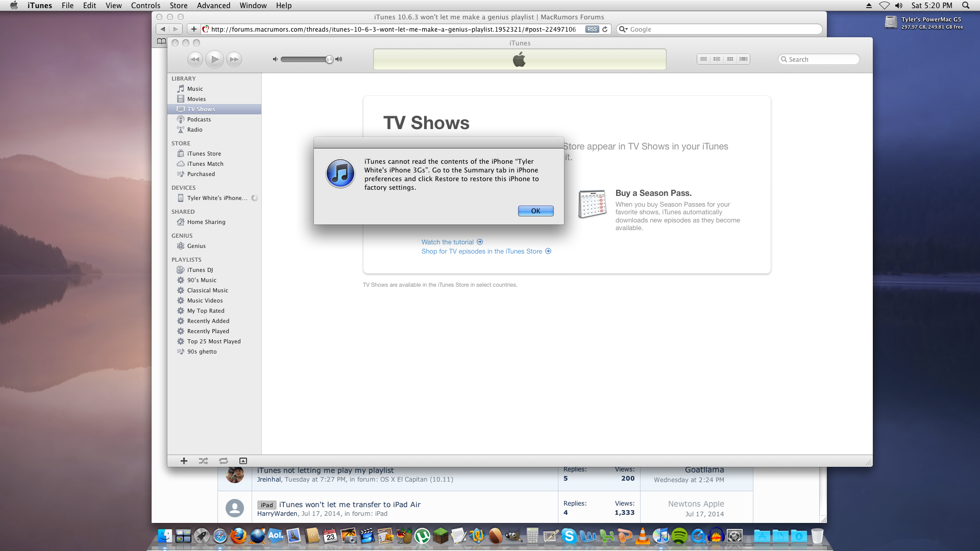
Task: Click the Rewind playback button
Action: 195,59
